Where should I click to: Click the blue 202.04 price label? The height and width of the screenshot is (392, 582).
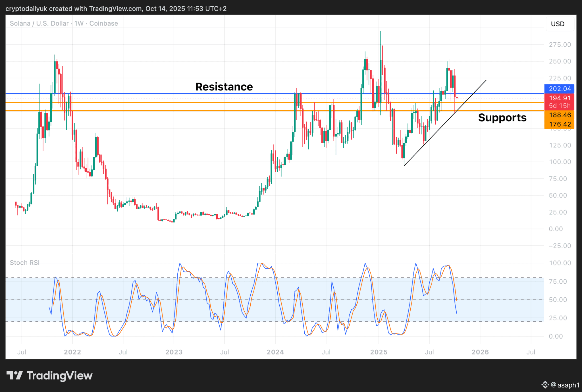[x=559, y=89]
